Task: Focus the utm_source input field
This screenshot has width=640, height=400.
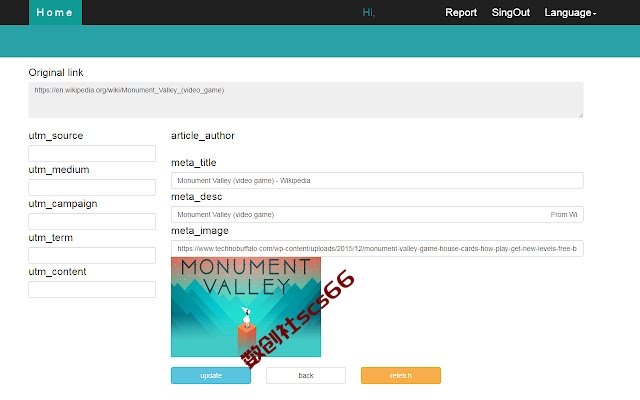Action: [x=92, y=153]
